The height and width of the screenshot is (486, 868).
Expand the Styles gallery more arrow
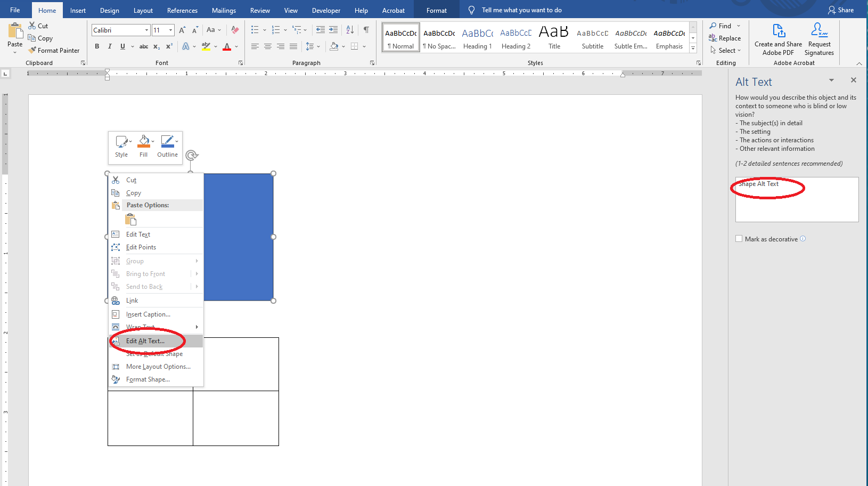pos(693,48)
